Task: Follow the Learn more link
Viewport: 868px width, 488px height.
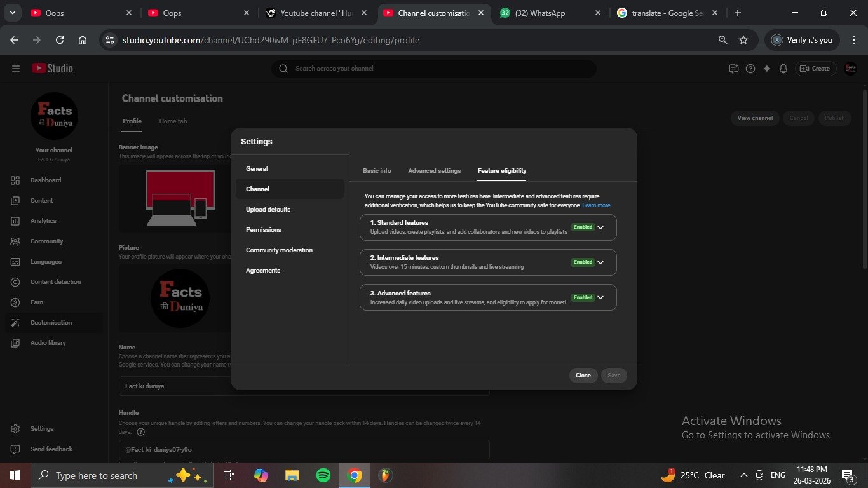Action: click(596, 205)
